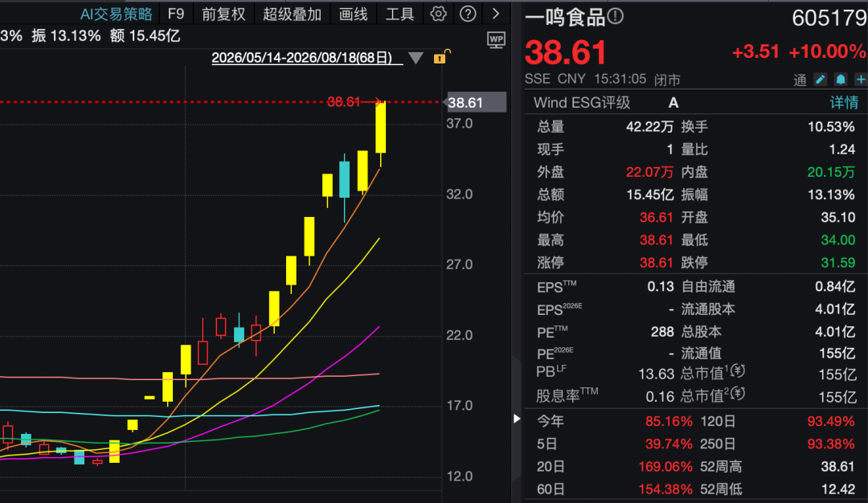Click the 通 Stock Connect marker
Viewport: 868px width, 503px height.
[x=800, y=80]
